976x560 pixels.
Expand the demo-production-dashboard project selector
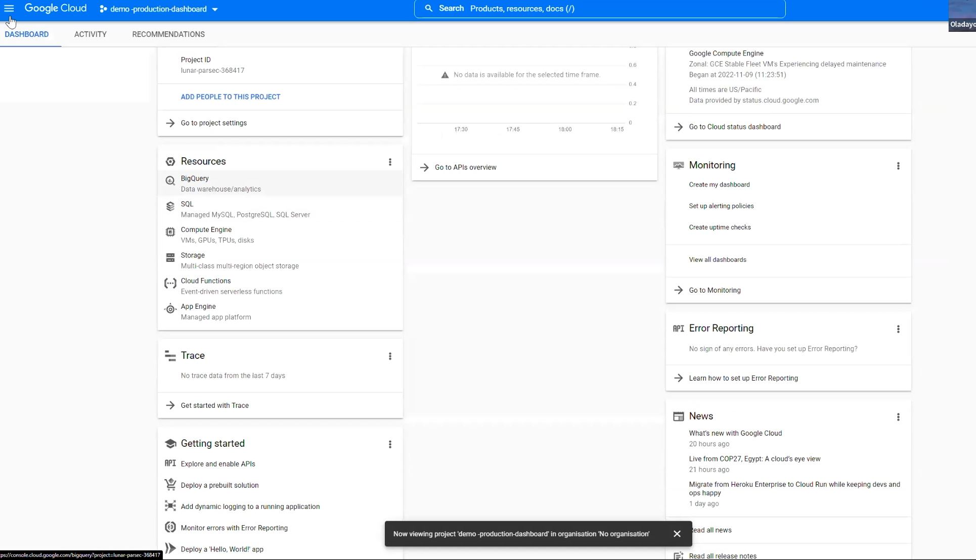pos(158,9)
